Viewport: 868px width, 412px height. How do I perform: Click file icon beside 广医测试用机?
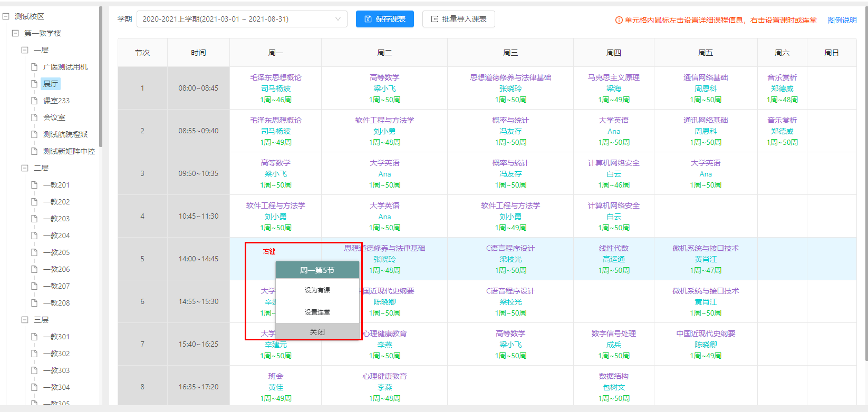(x=34, y=67)
